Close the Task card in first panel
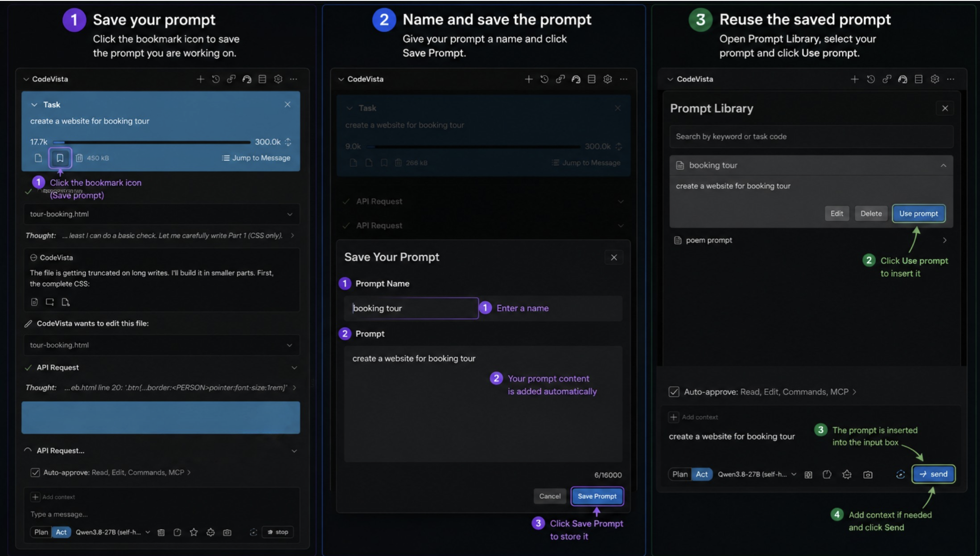Viewport: 980px width, 556px height. (x=288, y=104)
